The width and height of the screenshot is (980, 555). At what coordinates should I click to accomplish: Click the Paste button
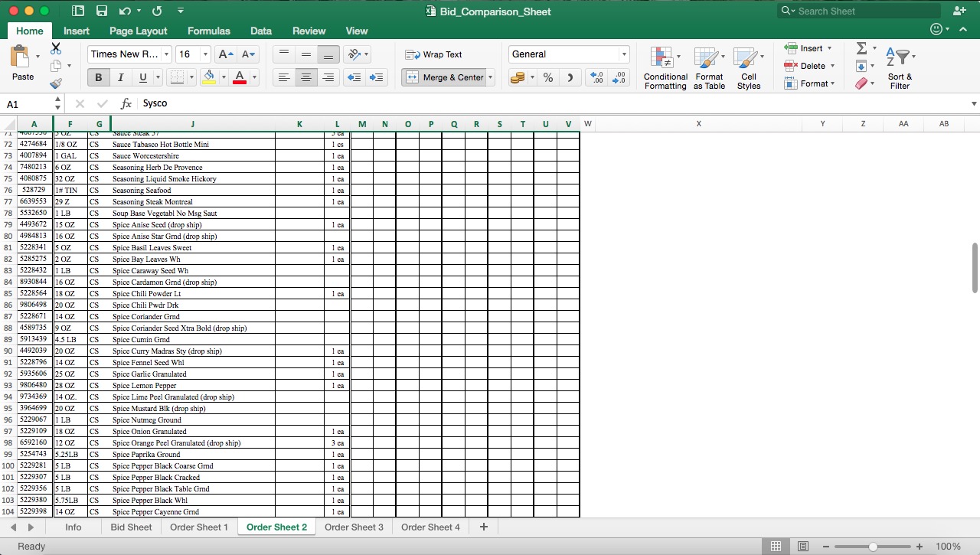23,64
